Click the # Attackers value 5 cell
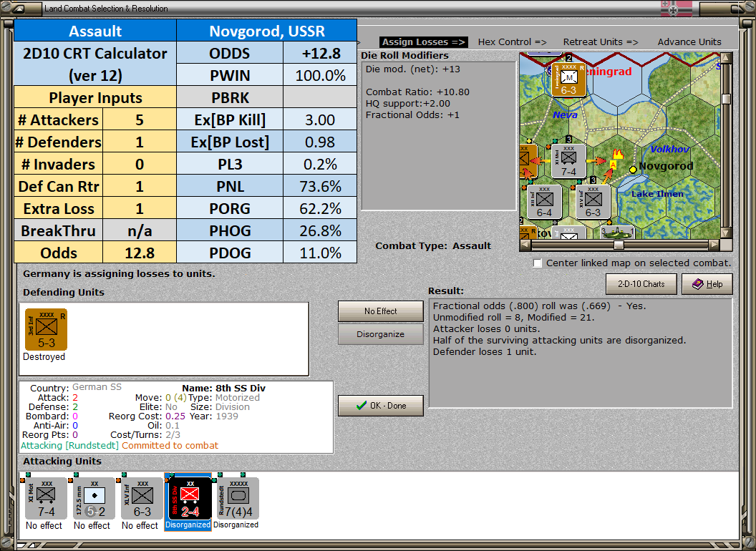Viewport: 756px width, 551px height. coord(140,120)
